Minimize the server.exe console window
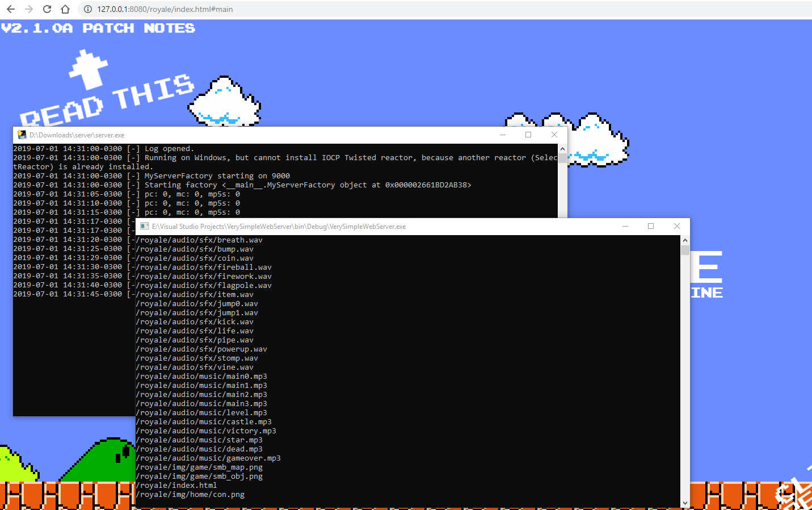812x510 pixels. [x=502, y=135]
